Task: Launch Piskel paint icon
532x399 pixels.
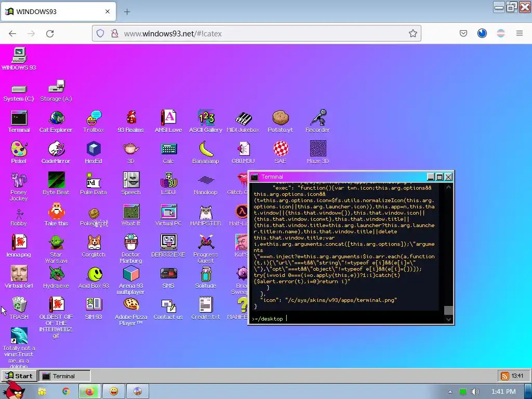Action: [x=19, y=152]
